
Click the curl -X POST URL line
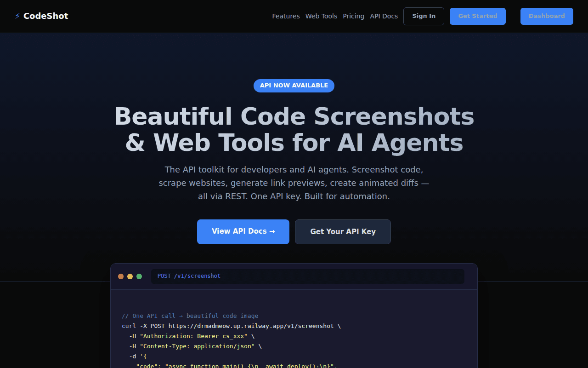(231, 326)
